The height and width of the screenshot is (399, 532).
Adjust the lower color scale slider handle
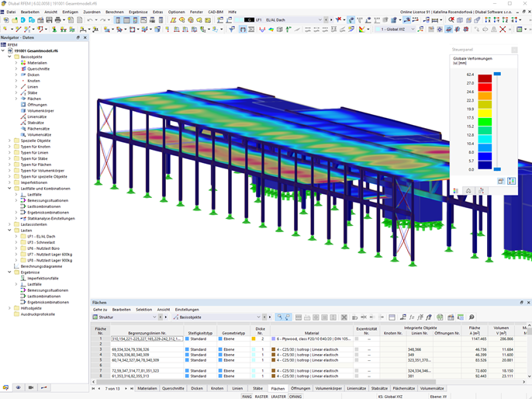[497, 169]
